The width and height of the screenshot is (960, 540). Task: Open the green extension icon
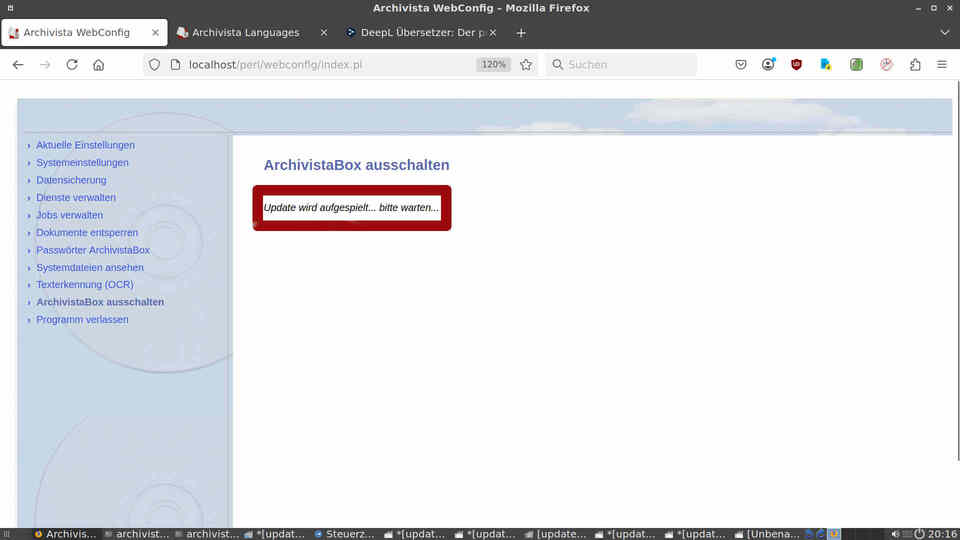tap(857, 64)
